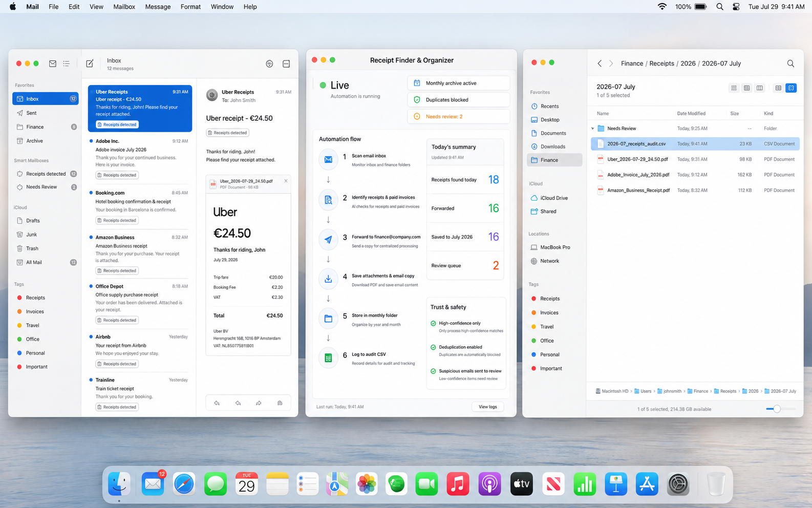
Task: Open the Mailbox menu
Action: [x=124, y=7]
